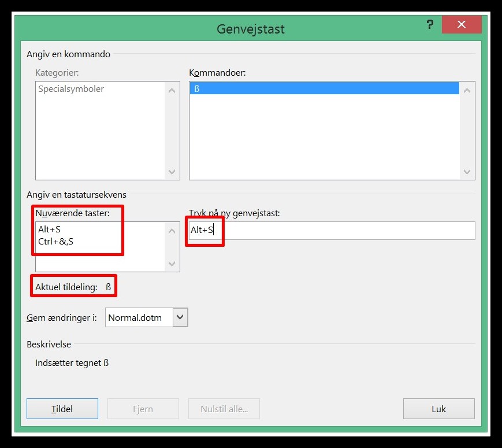This screenshot has height=448, width=502.
Task: Click the Fjern button
Action: pyautogui.click(x=143, y=409)
